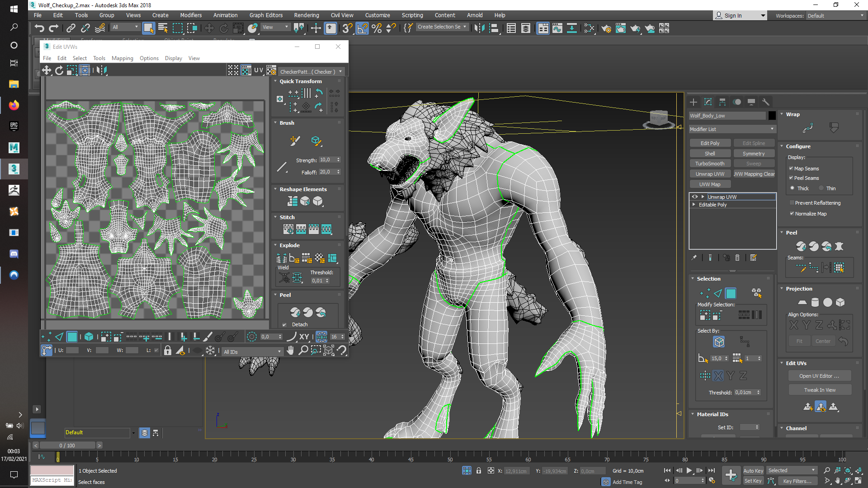This screenshot has width=868, height=488.
Task: Open the Utilities wrench tab in command panel
Action: [x=766, y=102]
